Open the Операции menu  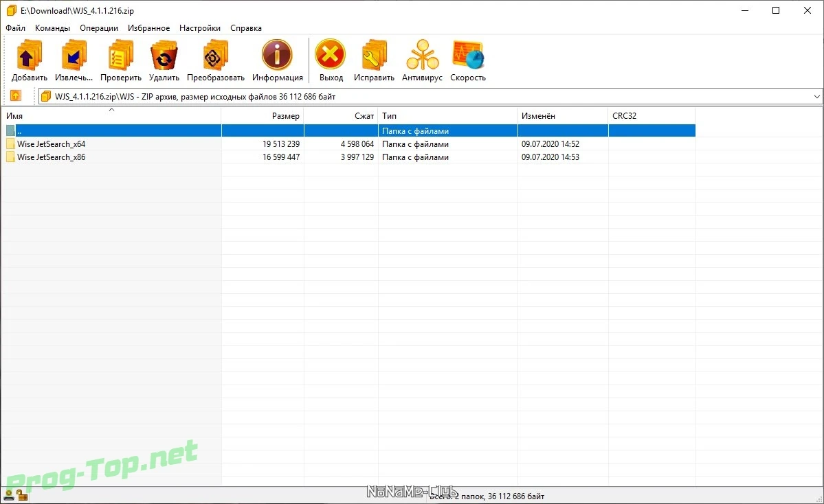click(x=99, y=28)
